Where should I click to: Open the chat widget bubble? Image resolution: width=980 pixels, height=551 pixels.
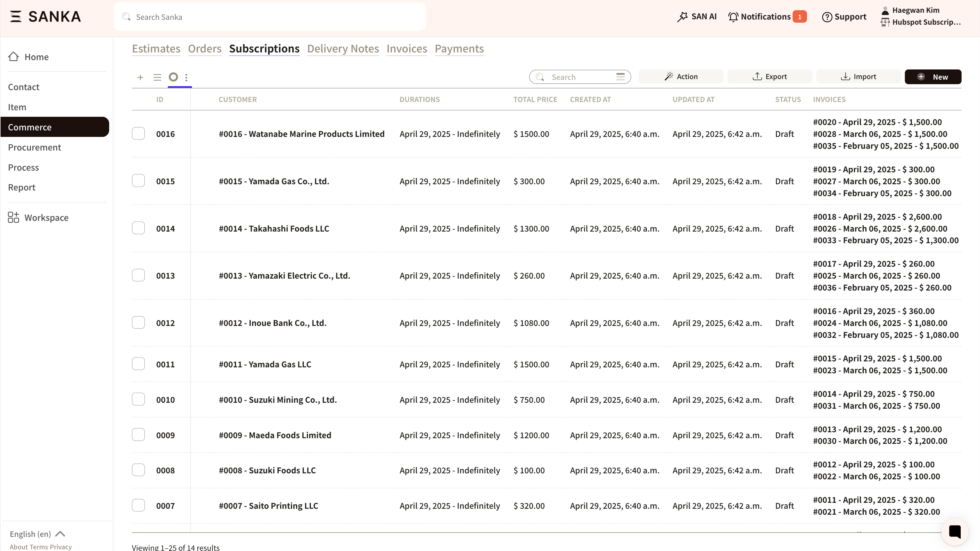[954, 531]
